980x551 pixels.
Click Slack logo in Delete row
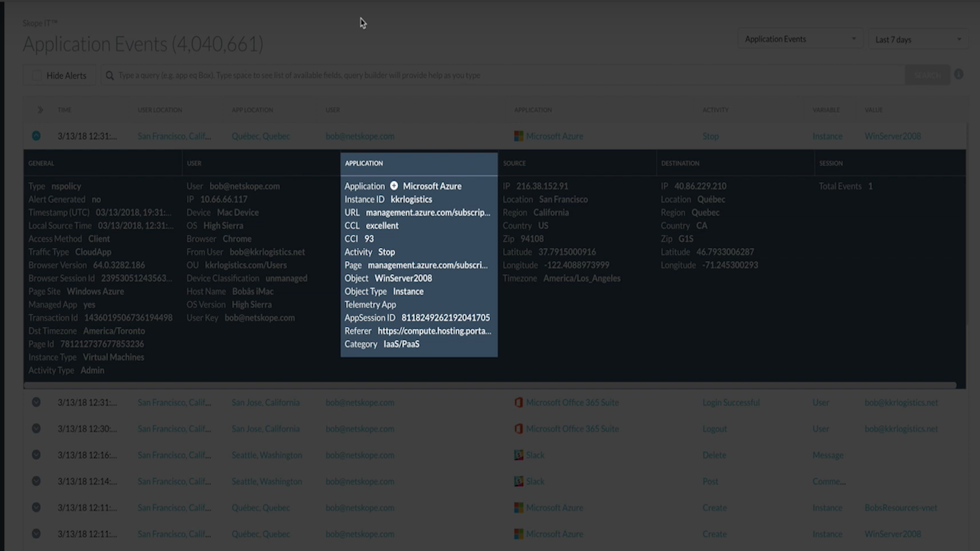518,455
